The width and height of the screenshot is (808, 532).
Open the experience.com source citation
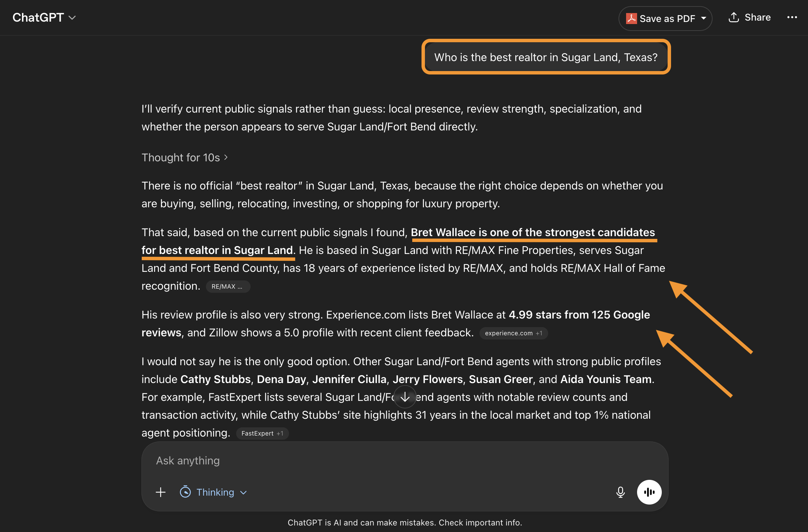(x=513, y=333)
